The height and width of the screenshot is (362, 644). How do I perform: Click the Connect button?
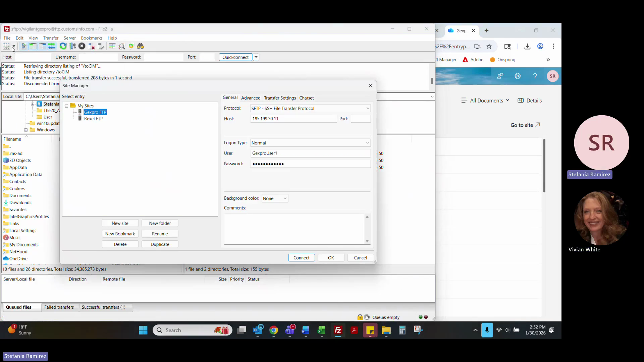point(301,258)
